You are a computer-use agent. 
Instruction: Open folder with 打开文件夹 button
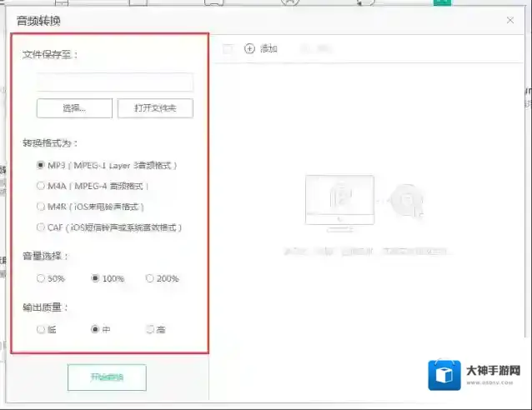pos(155,108)
